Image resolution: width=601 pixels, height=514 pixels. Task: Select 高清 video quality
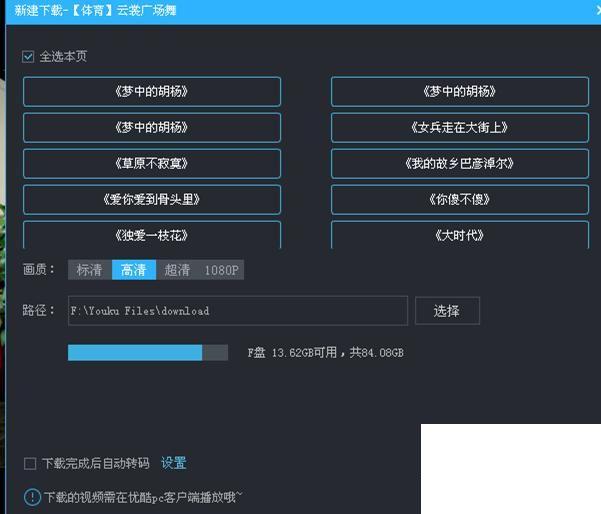point(134,270)
